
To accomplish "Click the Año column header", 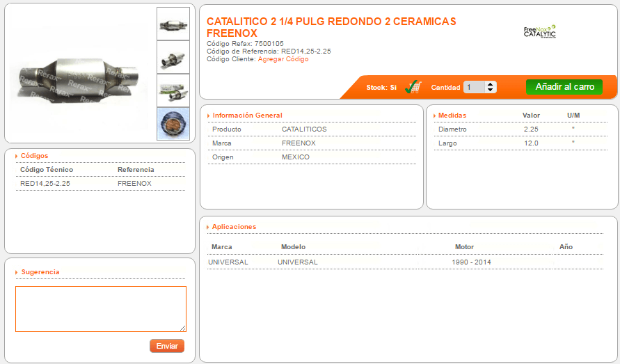I will 566,247.
